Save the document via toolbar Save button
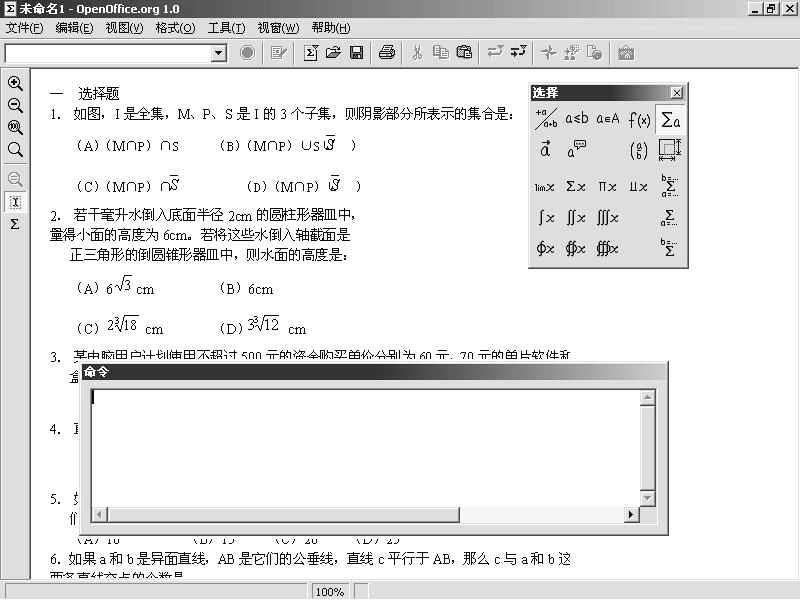800x600 pixels. 355,53
